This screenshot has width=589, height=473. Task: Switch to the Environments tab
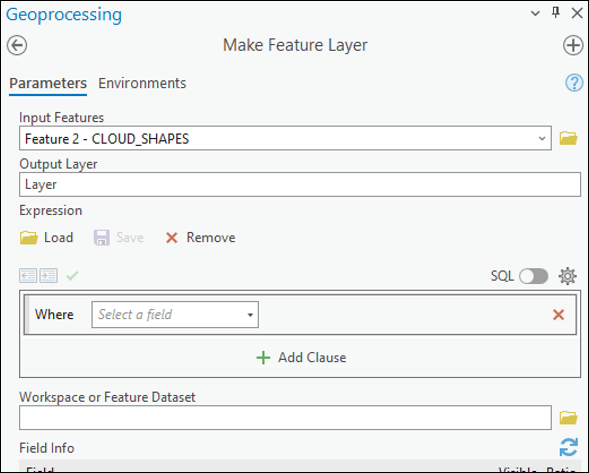(x=142, y=83)
